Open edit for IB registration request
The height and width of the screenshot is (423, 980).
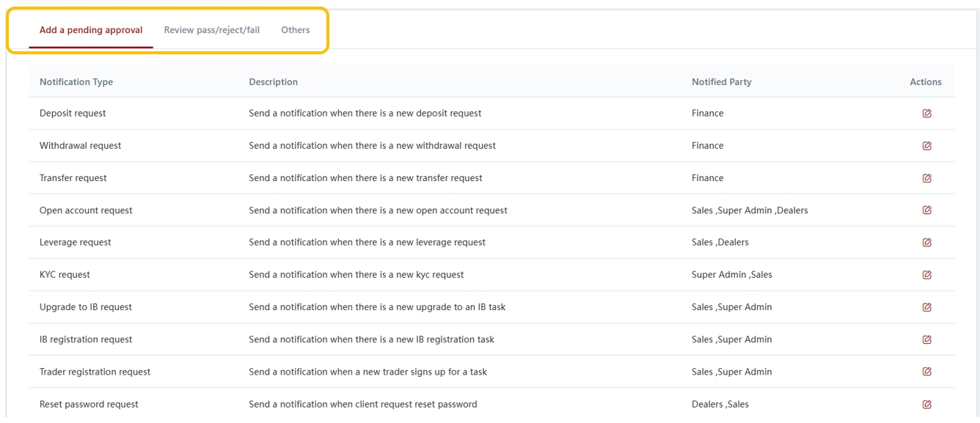926,339
